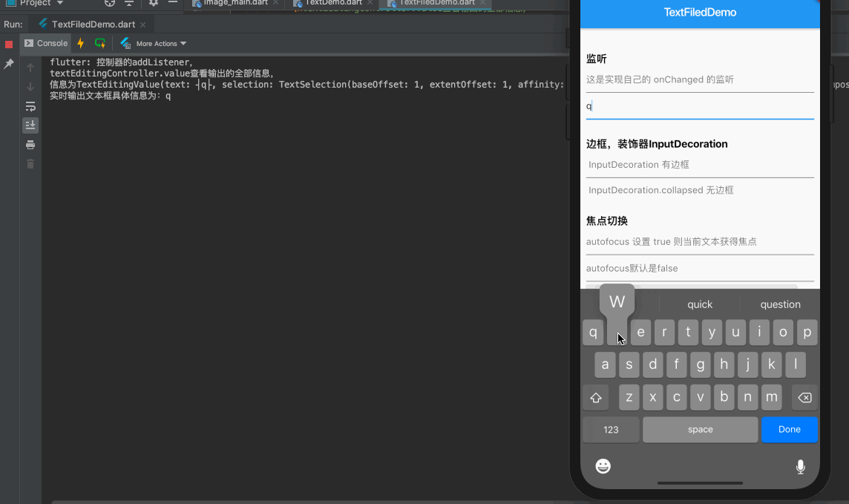Jump down the stack trace arrow

point(30,87)
